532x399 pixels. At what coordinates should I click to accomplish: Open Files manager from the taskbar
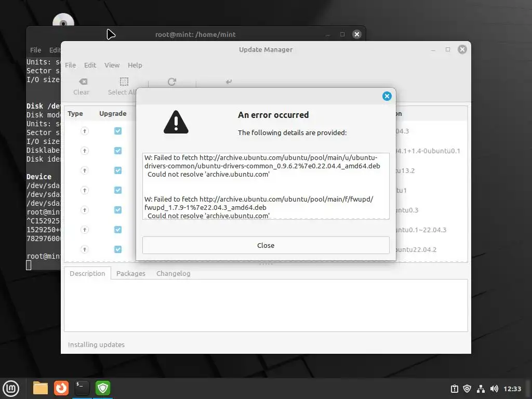point(41,388)
